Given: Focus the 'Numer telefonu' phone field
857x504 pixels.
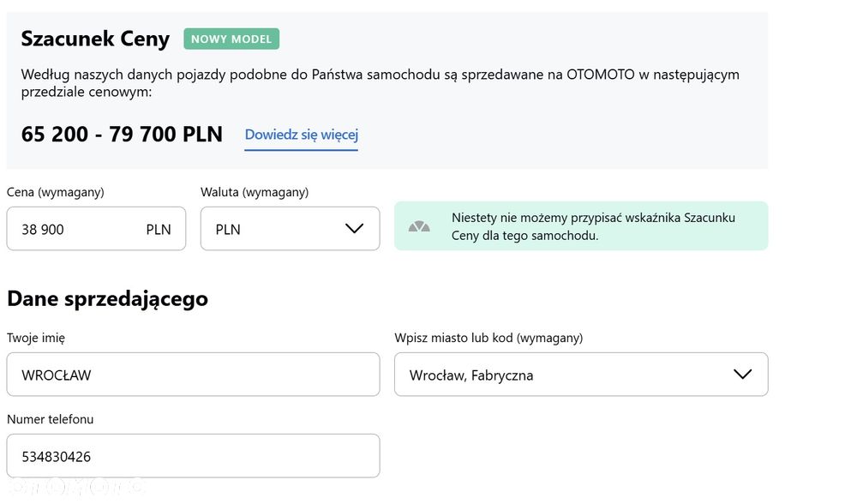Looking at the screenshot, I should (x=193, y=456).
